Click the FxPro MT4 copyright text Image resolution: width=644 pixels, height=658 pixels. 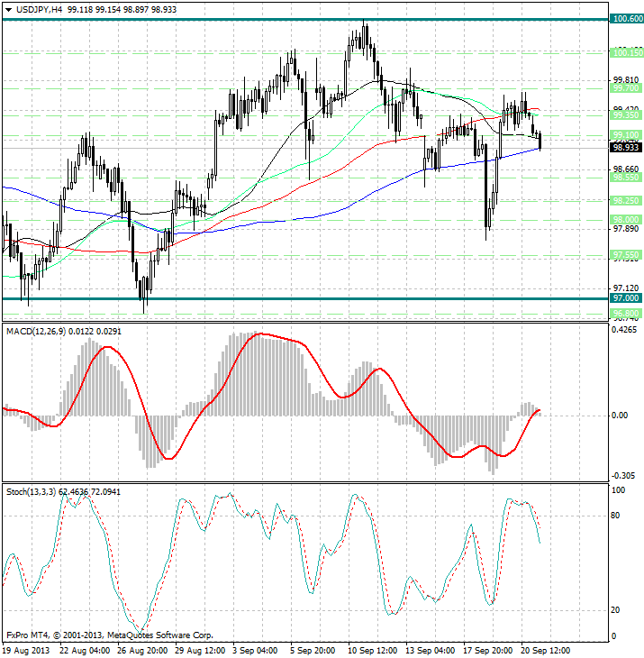click(110, 635)
